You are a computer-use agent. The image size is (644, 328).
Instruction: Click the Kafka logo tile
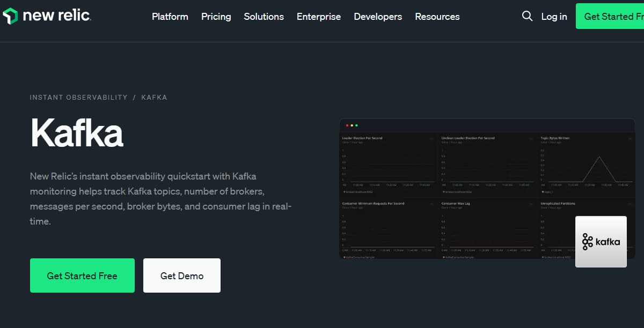click(x=601, y=241)
